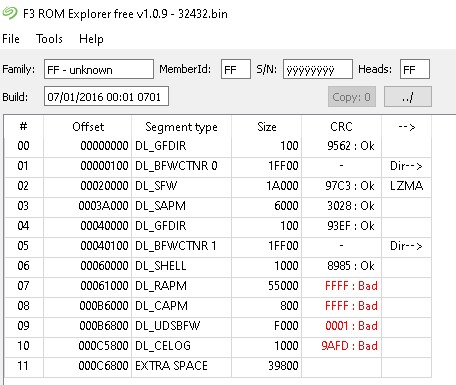The image size is (456, 385).
Task: Click CRC value 0001 : Bad
Action: pos(351,326)
